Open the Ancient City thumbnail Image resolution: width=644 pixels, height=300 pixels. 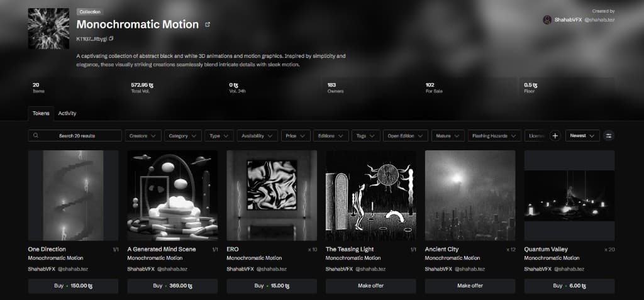point(470,195)
